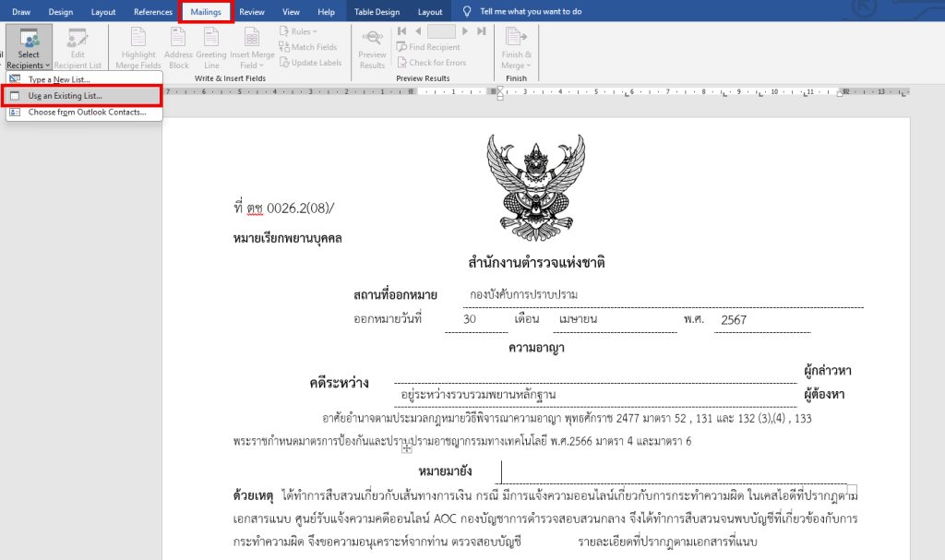Toggle Preview Results
Image resolution: width=945 pixels, height=560 pixels.
[x=372, y=48]
